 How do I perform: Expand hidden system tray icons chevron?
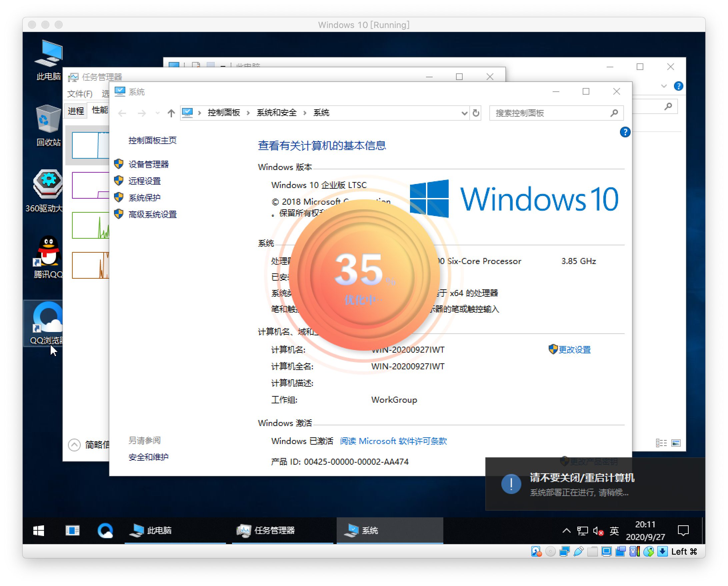pos(566,531)
